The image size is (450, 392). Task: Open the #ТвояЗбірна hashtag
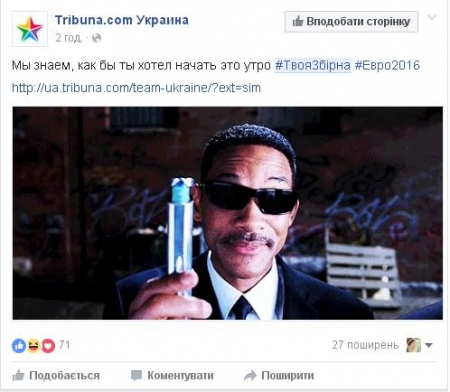(313, 65)
